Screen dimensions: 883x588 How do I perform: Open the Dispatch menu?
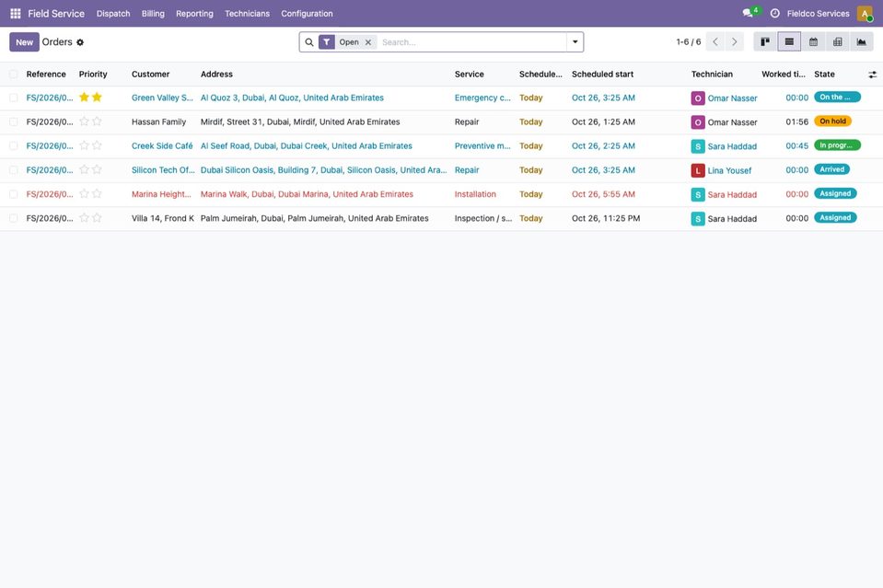[x=113, y=14]
